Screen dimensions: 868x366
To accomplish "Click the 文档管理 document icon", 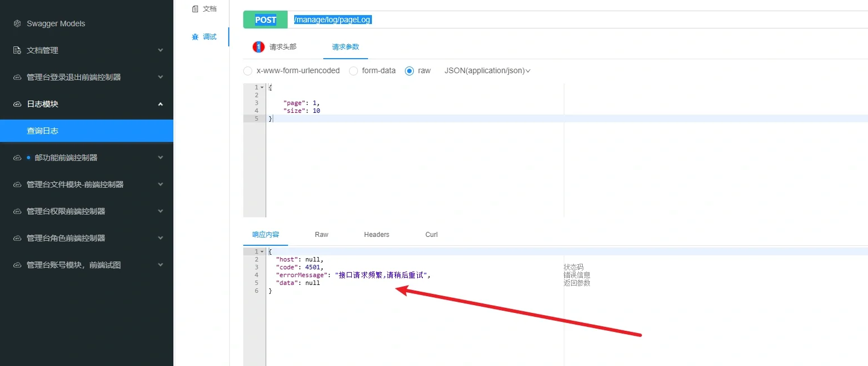I will (x=16, y=50).
